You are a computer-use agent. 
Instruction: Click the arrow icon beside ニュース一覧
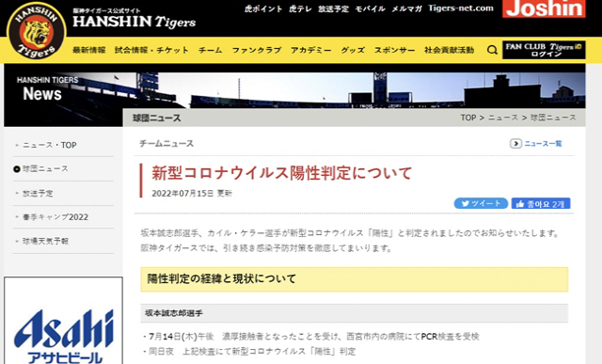(x=515, y=144)
